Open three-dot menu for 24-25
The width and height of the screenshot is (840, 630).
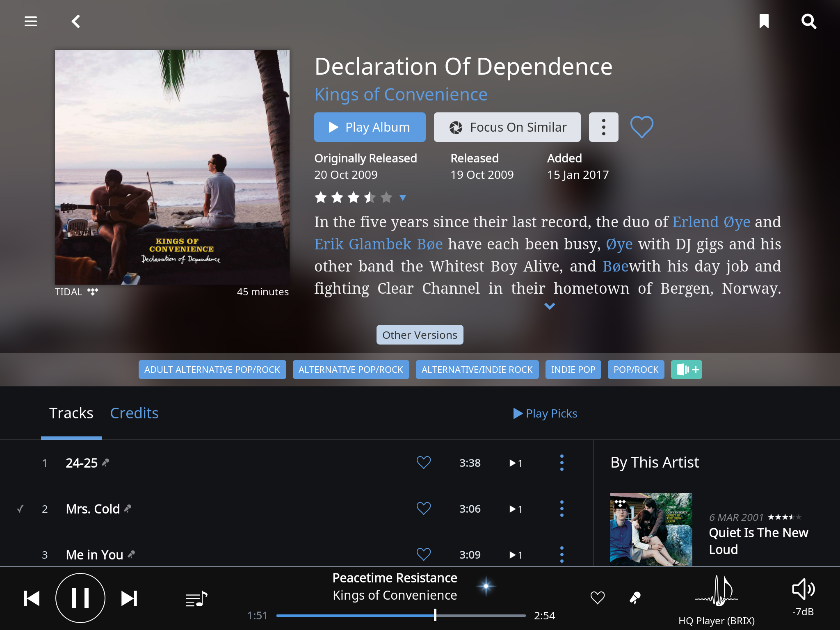pos(562,463)
